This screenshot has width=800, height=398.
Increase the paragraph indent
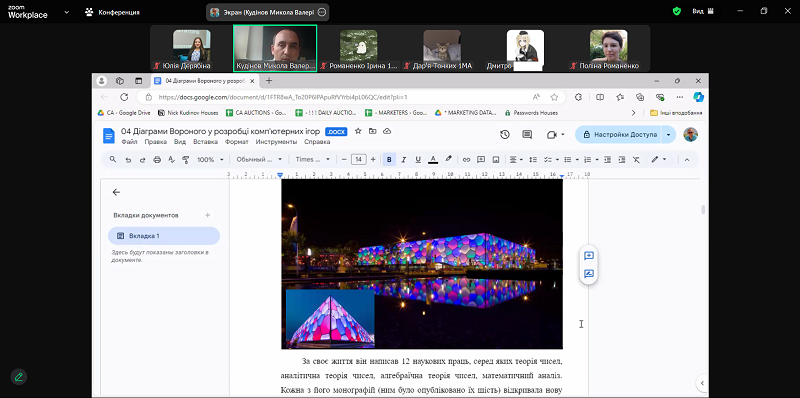(x=621, y=160)
